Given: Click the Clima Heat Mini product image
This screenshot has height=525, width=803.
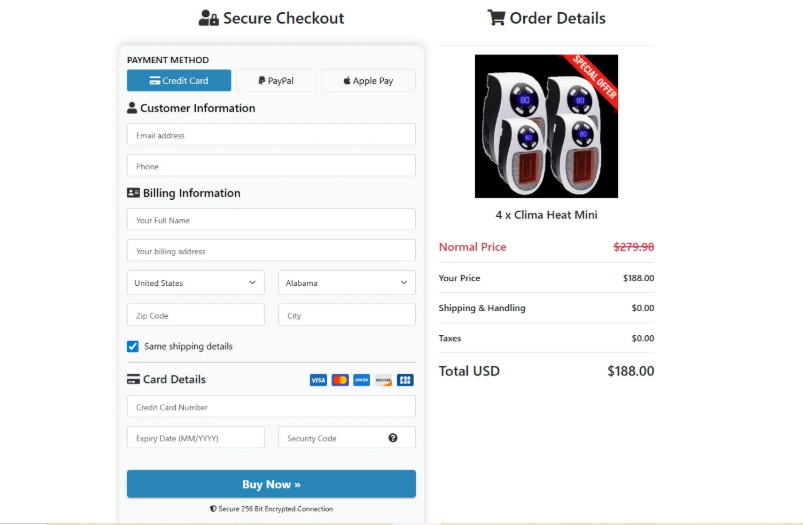Looking at the screenshot, I should 546,126.
